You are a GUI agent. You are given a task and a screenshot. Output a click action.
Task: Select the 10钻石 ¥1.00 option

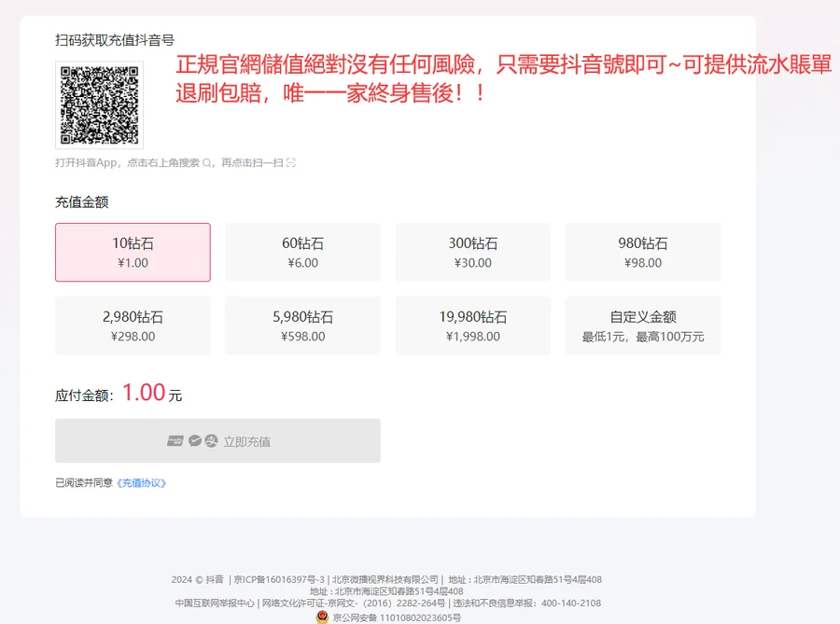pos(133,252)
